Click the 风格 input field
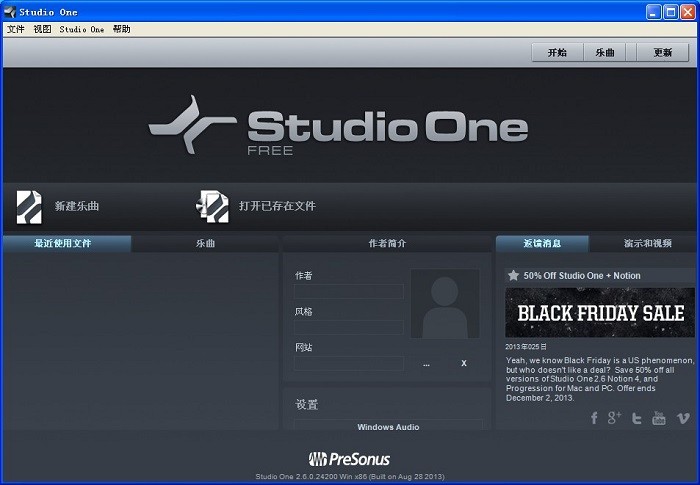 (349, 327)
